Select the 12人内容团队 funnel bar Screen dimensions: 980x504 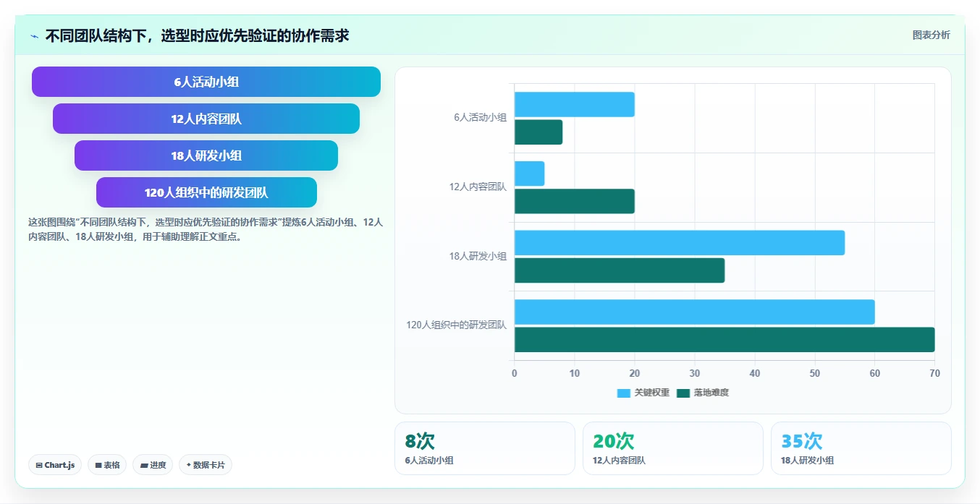[206, 119]
